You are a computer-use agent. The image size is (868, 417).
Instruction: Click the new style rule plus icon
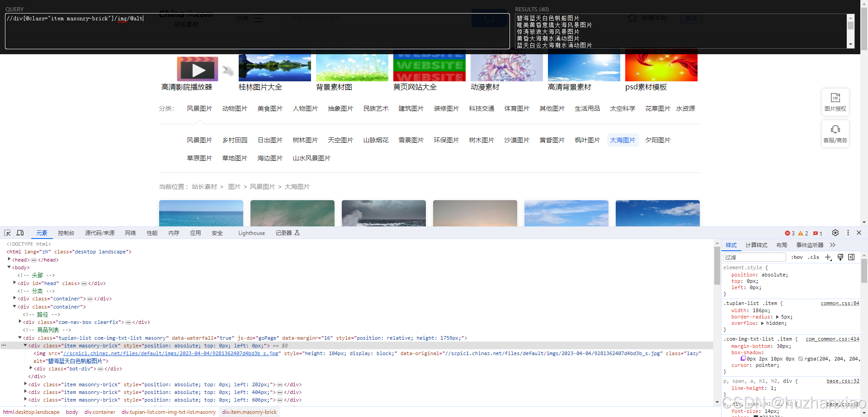[828, 257]
